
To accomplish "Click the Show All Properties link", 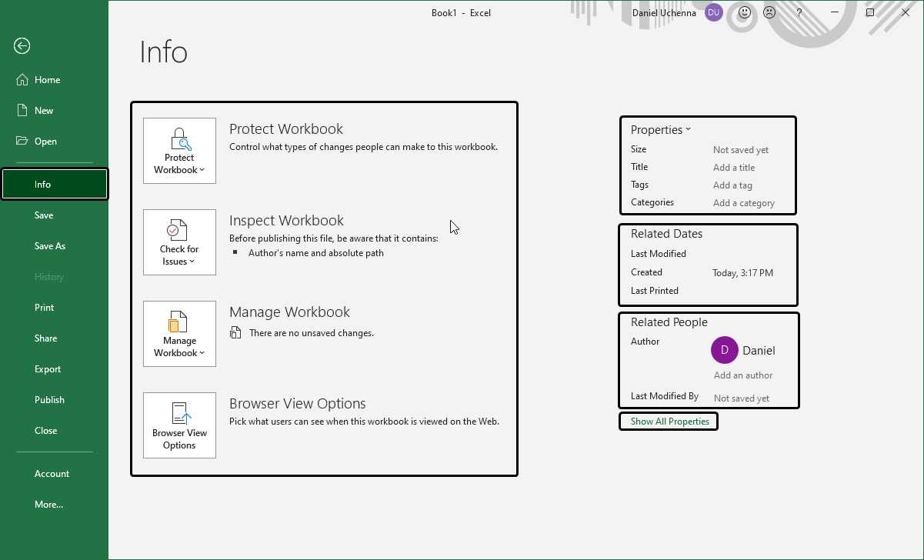I will tap(669, 422).
